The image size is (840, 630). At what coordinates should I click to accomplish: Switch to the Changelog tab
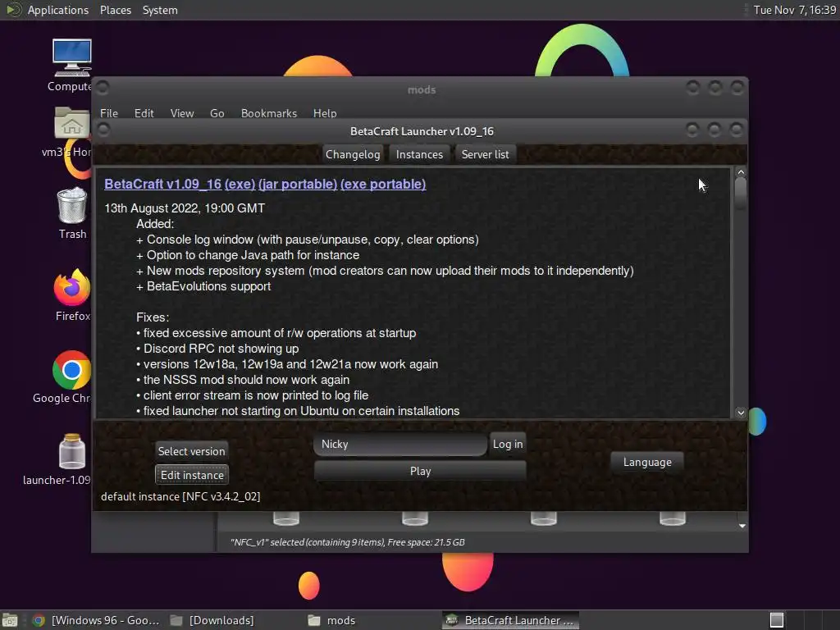tap(353, 154)
